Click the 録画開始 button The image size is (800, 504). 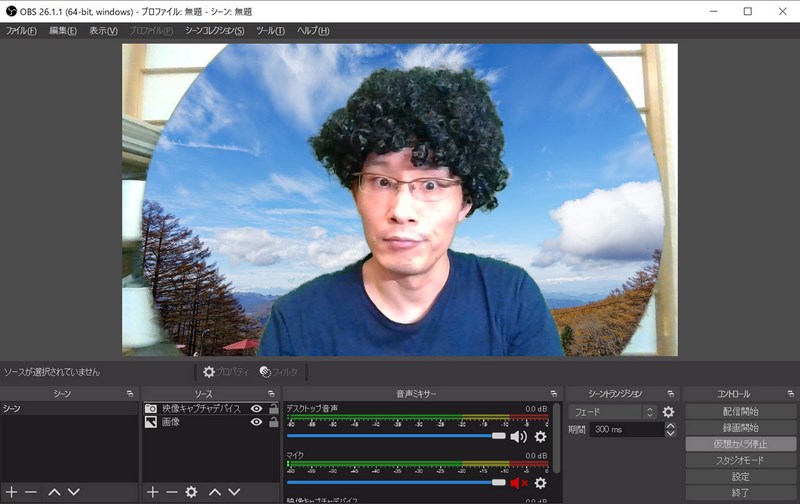pos(740,427)
